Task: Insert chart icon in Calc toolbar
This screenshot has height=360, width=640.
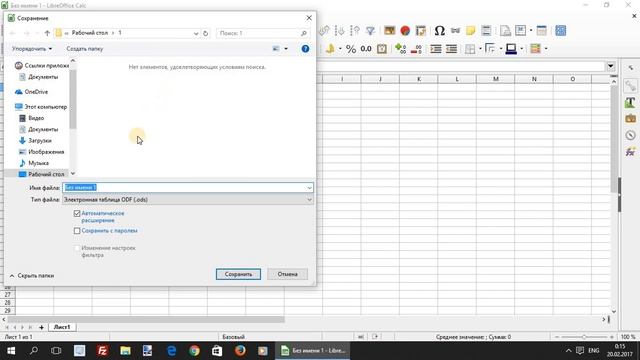Action: point(405,31)
